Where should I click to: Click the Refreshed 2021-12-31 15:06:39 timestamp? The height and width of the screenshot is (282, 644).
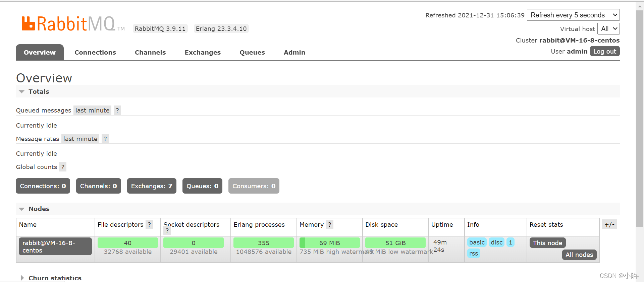475,15
